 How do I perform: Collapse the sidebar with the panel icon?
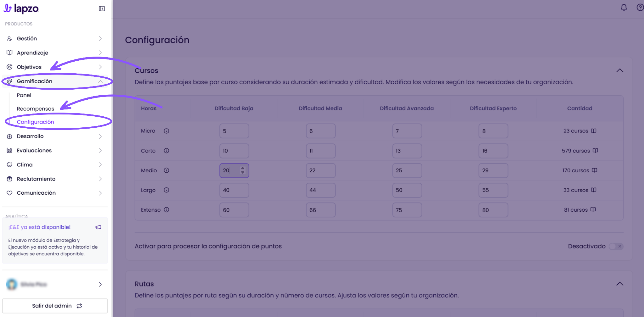click(102, 8)
